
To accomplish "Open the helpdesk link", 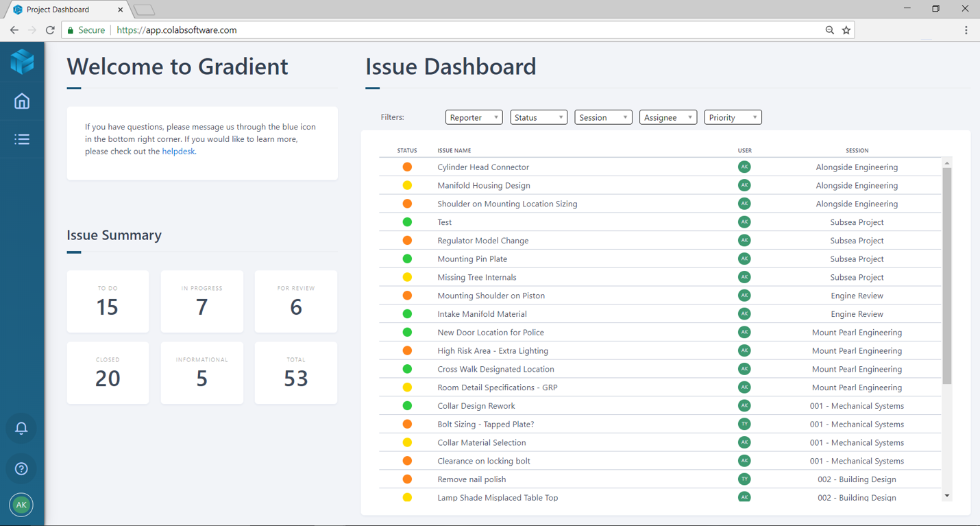I will (x=178, y=151).
